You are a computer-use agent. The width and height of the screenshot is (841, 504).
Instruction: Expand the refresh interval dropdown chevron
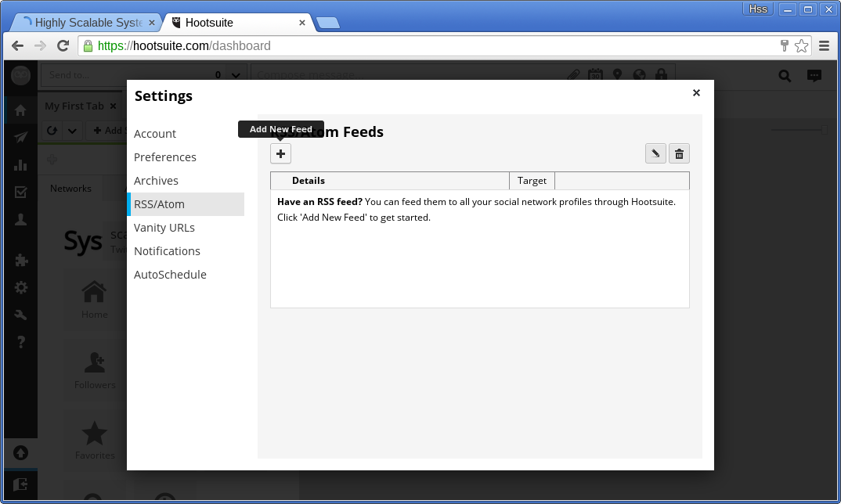tap(72, 130)
